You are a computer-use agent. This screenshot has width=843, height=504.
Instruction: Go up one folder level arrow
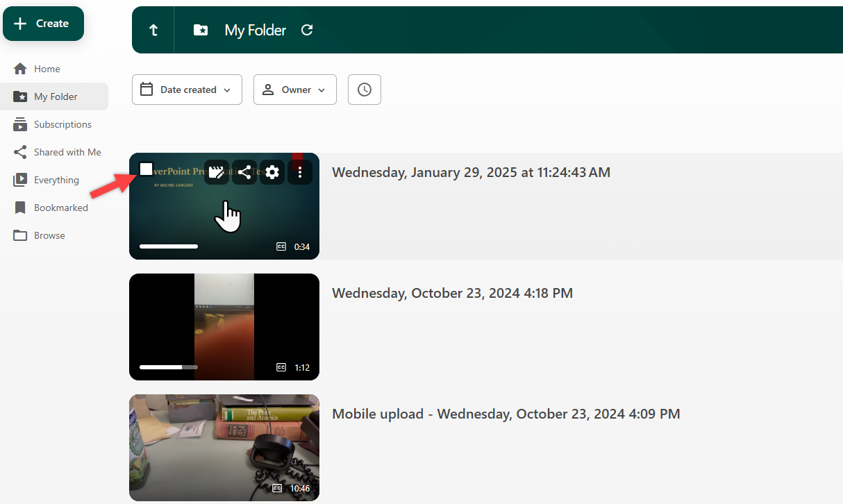click(153, 30)
